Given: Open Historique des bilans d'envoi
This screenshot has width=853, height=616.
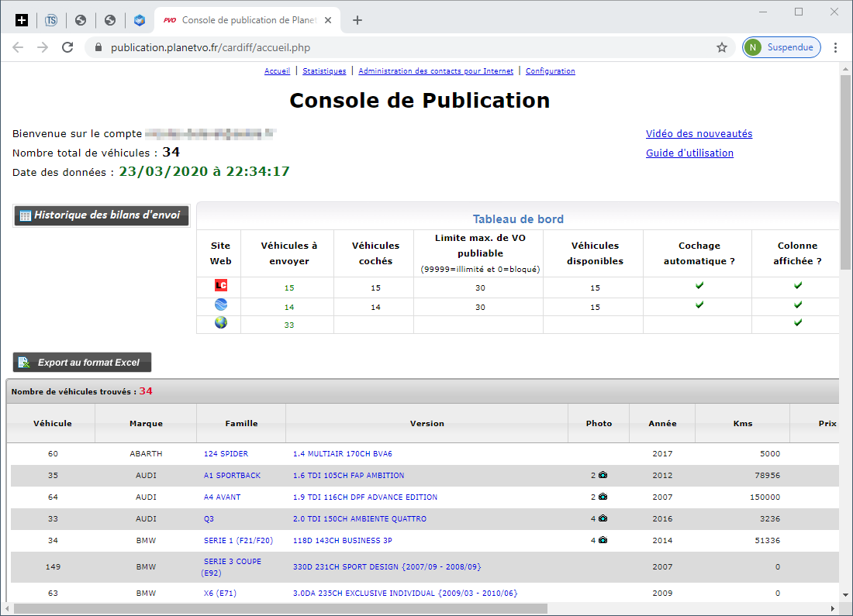Looking at the screenshot, I should [x=101, y=215].
